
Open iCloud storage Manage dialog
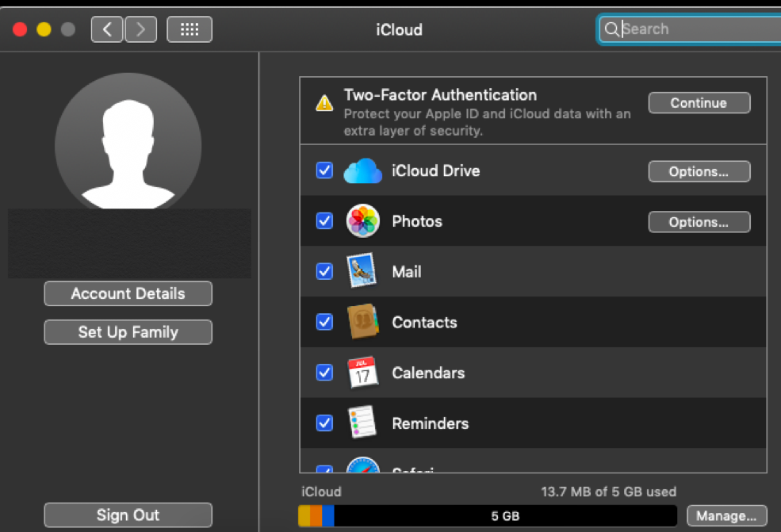(x=726, y=515)
